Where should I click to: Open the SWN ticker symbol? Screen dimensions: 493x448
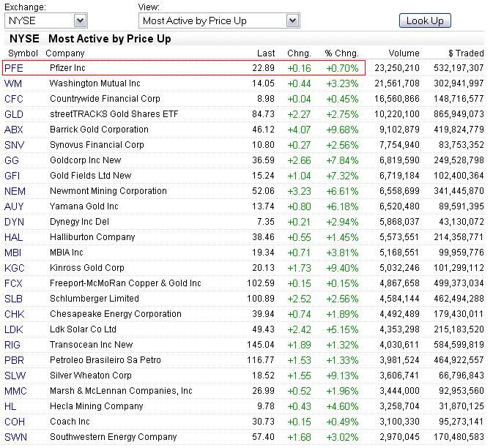click(x=15, y=437)
